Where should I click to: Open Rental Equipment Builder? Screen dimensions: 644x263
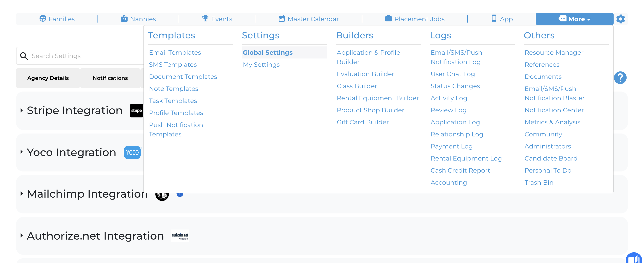(x=377, y=98)
